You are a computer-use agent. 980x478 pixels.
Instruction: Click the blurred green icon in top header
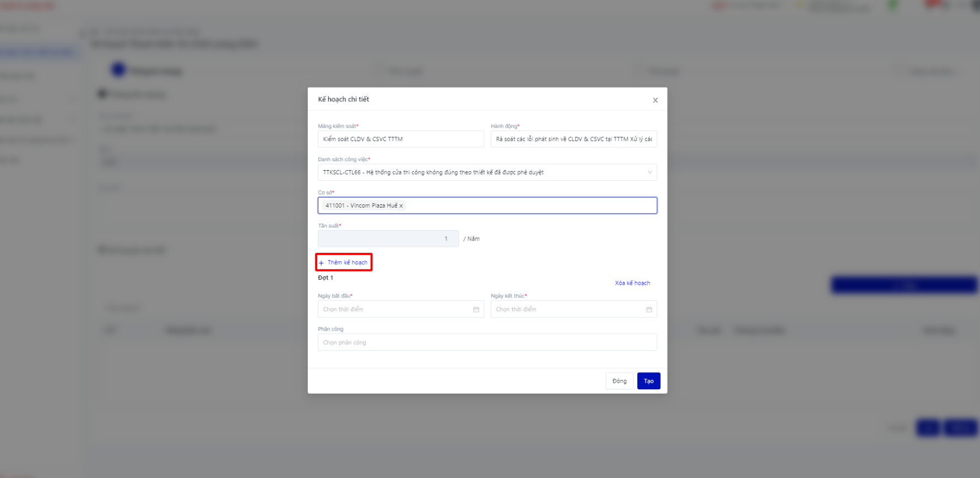click(x=892, y=6)
